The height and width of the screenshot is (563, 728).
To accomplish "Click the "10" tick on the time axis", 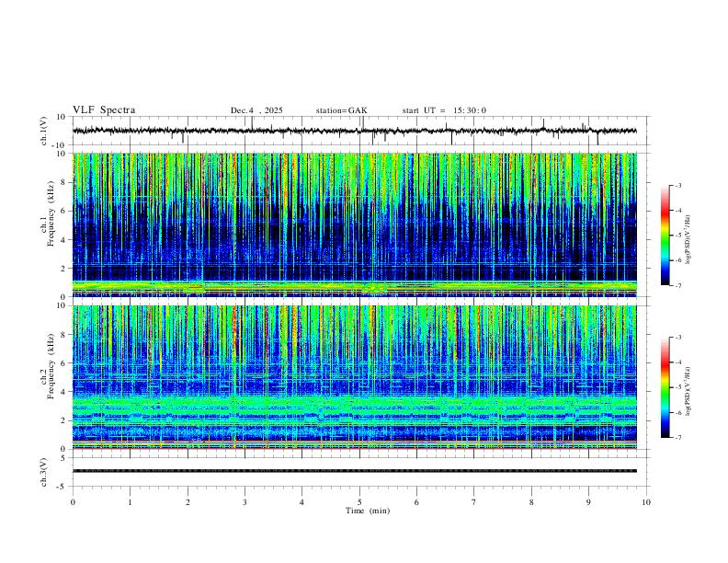I will (646, 502).
